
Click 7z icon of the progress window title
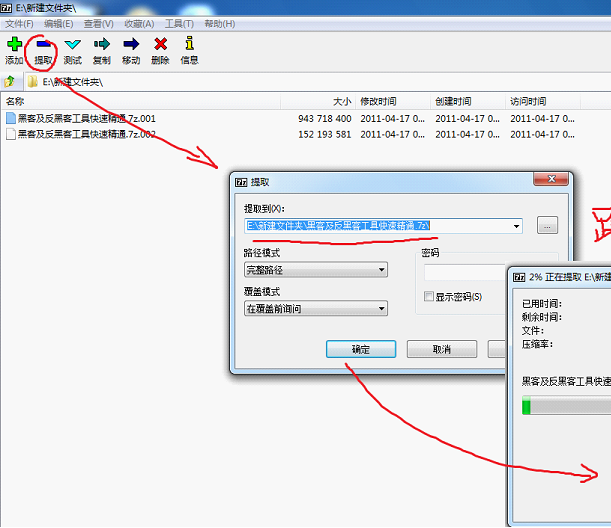point(519,277)
